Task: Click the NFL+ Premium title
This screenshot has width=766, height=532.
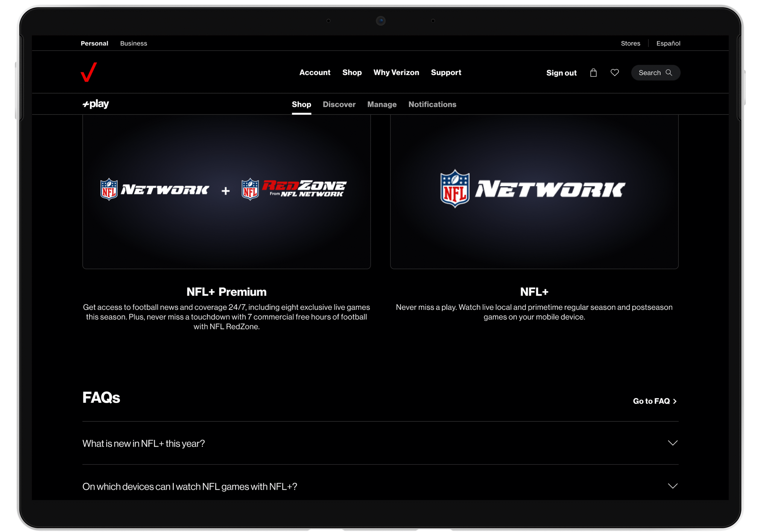Action: [x=226, y=292]
